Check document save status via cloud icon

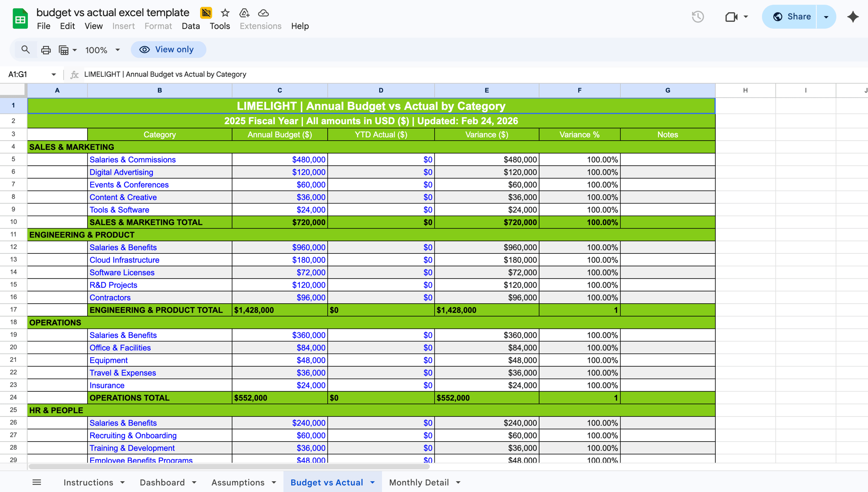[x=263, y=13]
